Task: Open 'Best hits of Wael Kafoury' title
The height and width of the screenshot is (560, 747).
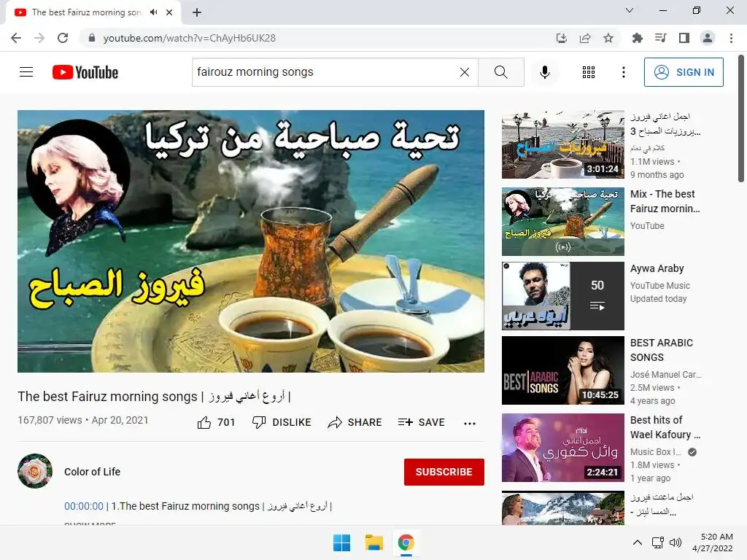Action: (665, 427)
